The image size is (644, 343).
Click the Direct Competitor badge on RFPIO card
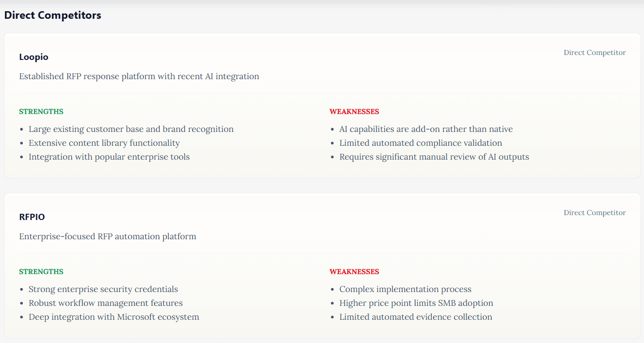[x=594, y=213]
